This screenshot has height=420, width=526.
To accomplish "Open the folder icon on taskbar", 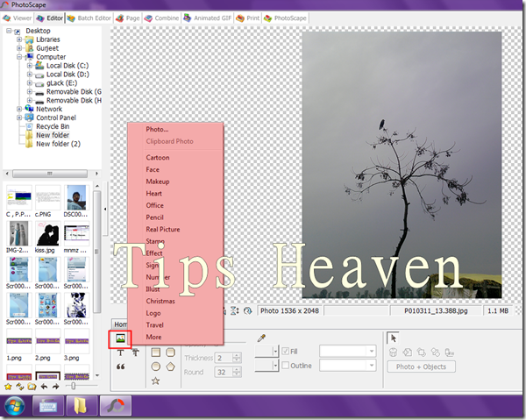I will click(x=81, y=406).
